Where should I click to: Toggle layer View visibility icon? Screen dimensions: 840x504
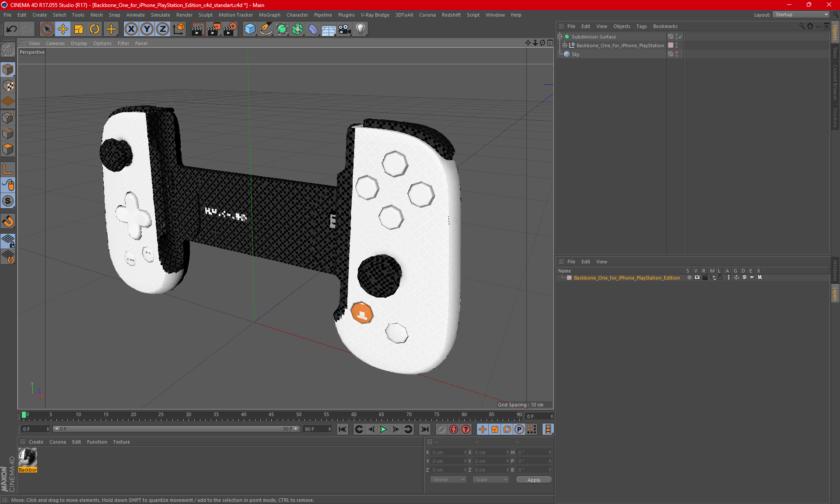697,277
